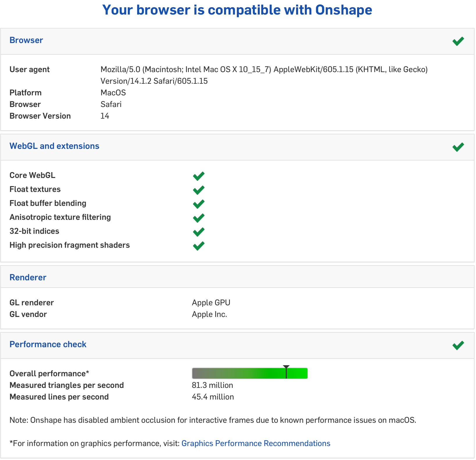Viewport: 476px width, 460px height.
Task: Click the Safari browser value
Action: tap(111, 104)
